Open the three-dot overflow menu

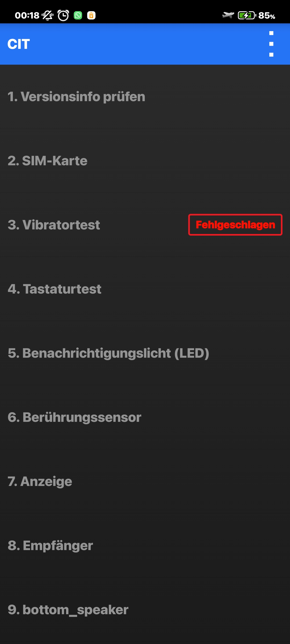(271, 44)
